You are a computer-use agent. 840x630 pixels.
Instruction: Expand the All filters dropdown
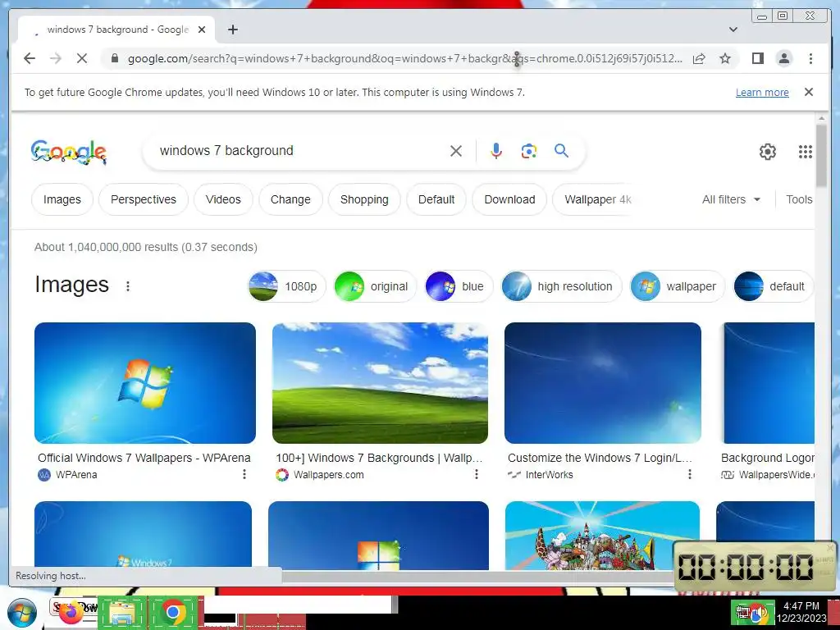731,199
